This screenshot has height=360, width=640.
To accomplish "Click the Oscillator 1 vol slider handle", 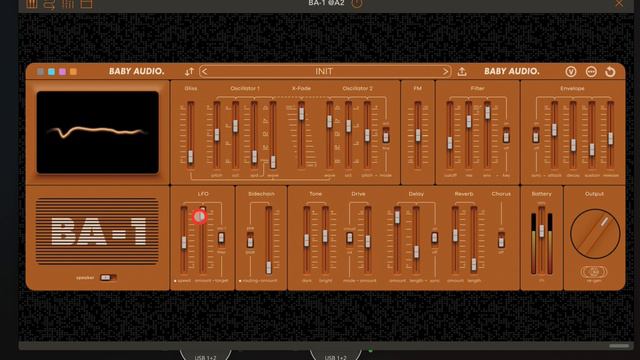I will click(x=236, y=126).
